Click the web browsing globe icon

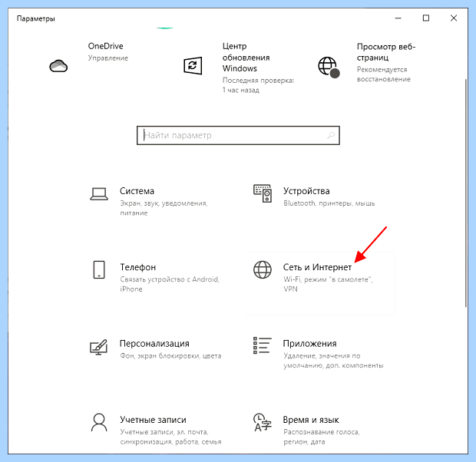329,67
